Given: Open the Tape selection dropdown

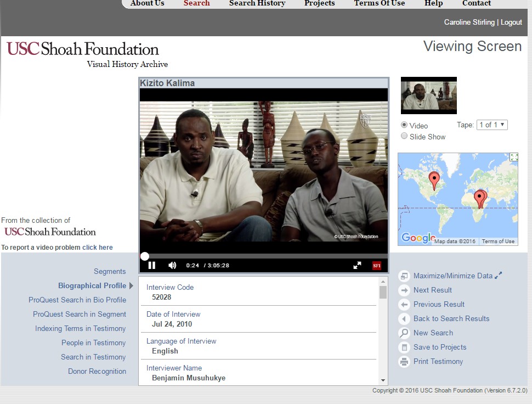Looking at the screenshot, I should [492, 125].
